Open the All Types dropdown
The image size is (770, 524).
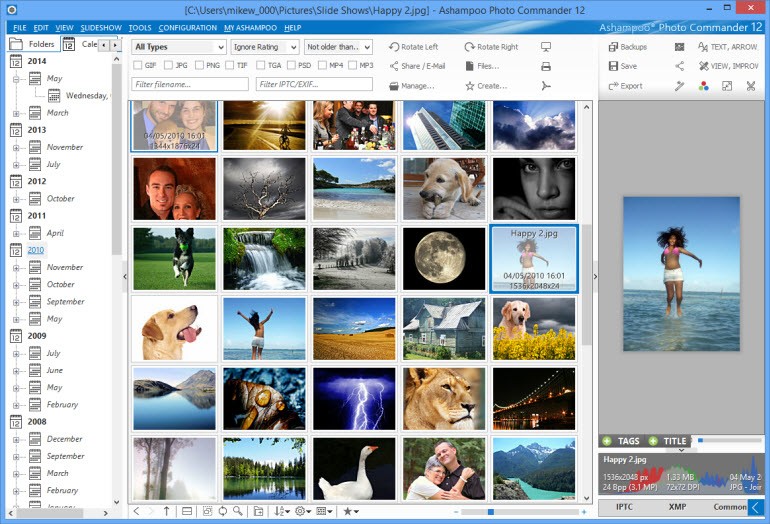[x=179, y=47]
